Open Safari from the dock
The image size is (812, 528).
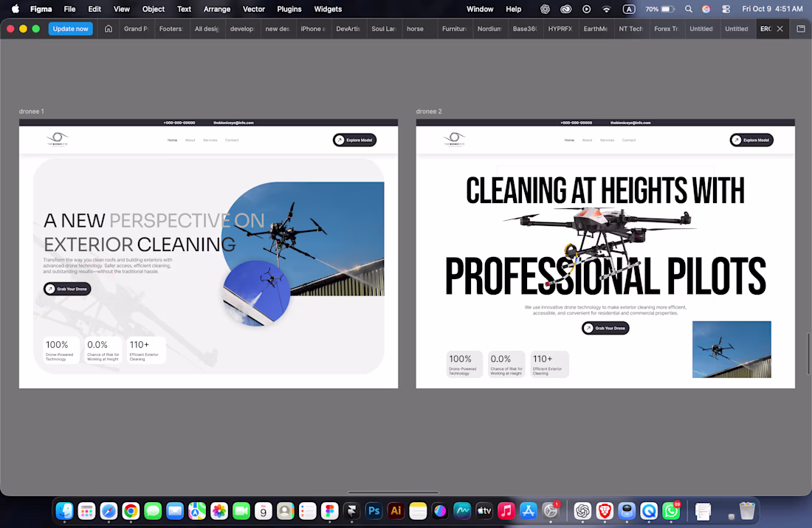[109, 512]
